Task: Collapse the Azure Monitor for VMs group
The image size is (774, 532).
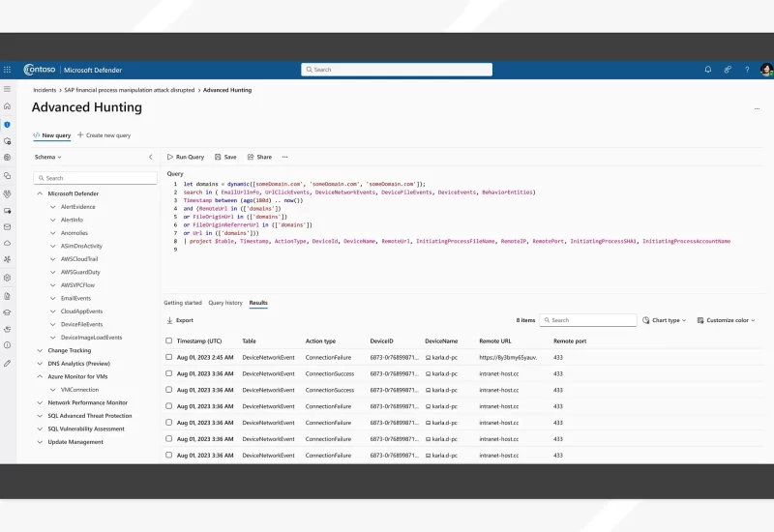Action: pos(40,376)
